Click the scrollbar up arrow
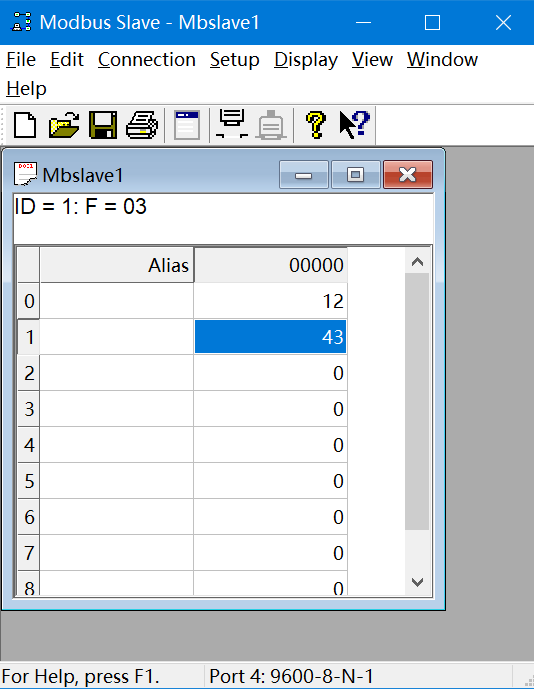Viewport: 534px width, 689px height. (x=417, y=262)
